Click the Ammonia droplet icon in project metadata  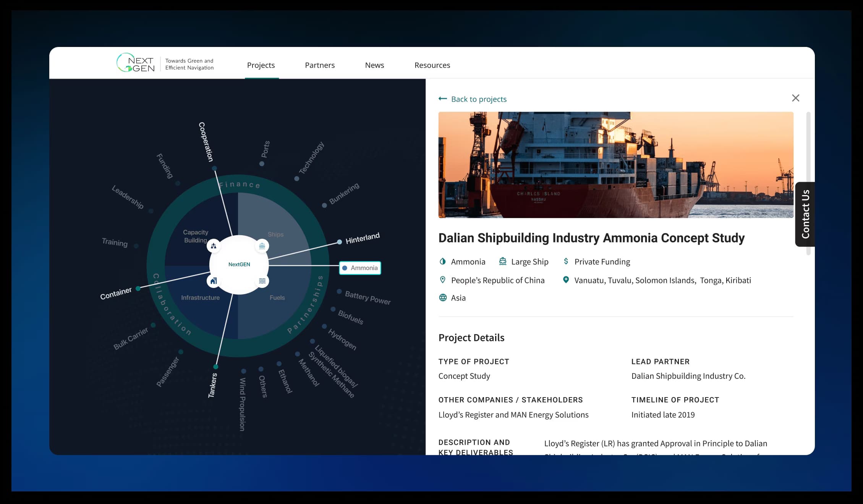click(x=443, y=262)
